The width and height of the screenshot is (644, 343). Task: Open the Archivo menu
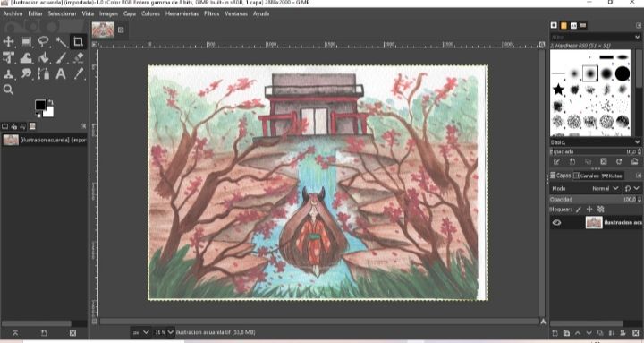pyautogui.click(x=13, y=13)
